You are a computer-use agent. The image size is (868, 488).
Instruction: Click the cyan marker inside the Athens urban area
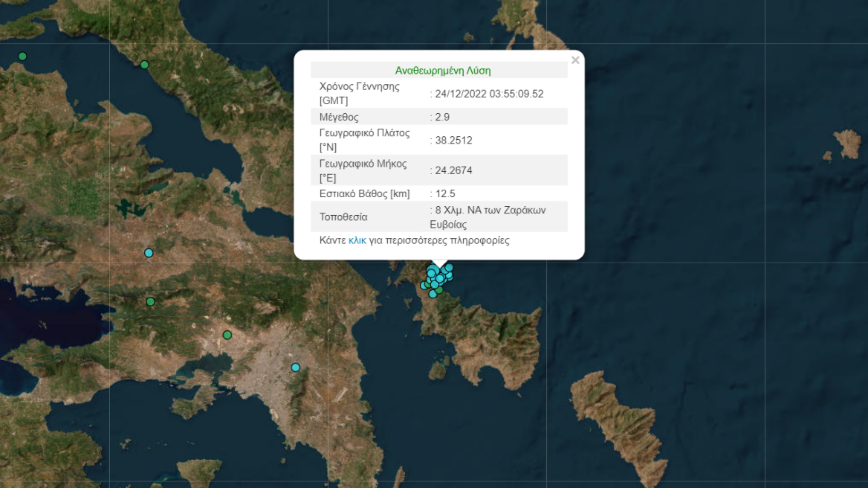(295, 367)
